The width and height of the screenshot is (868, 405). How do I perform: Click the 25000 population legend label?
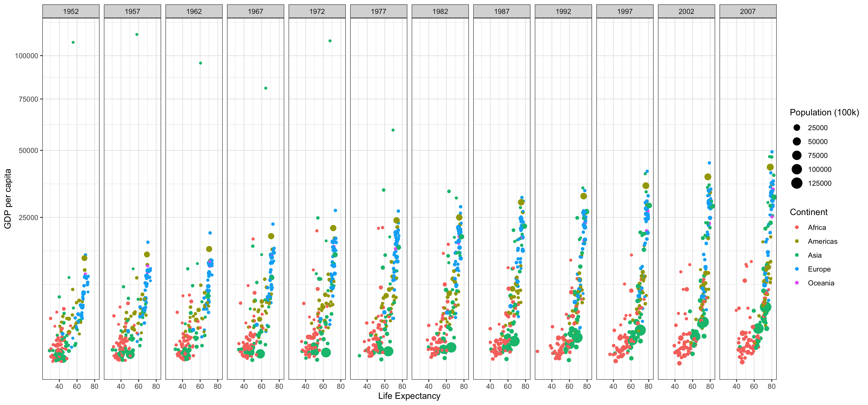pos(818,128)
